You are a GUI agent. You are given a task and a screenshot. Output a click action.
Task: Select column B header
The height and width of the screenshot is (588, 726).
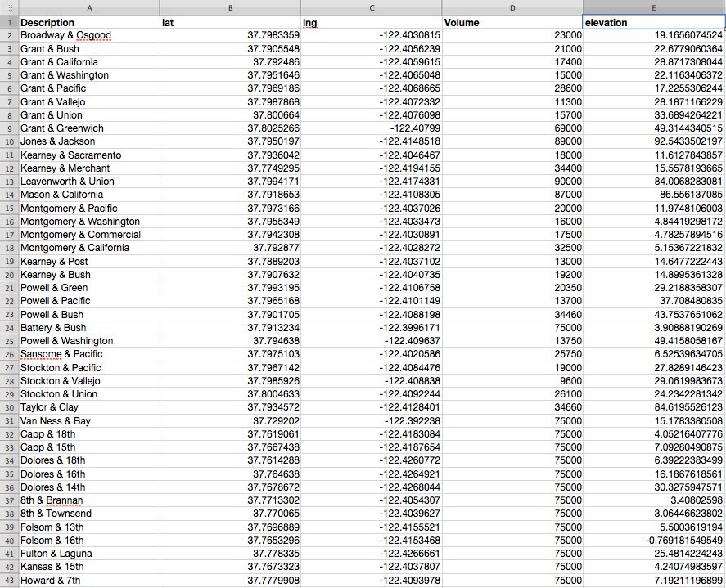coord(230,8)
